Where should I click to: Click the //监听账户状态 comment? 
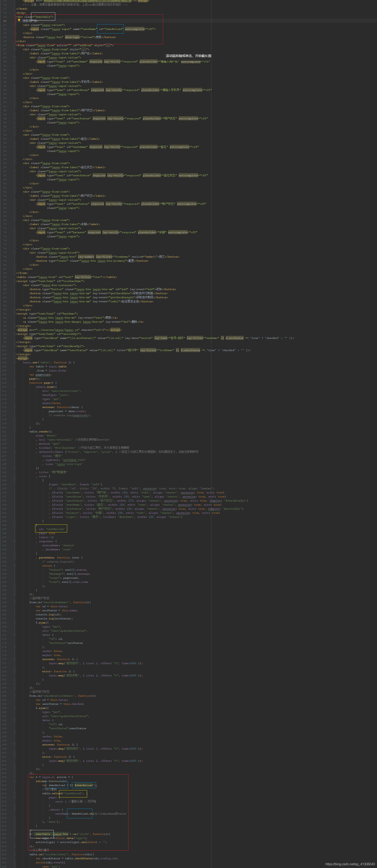pos(39,598)
